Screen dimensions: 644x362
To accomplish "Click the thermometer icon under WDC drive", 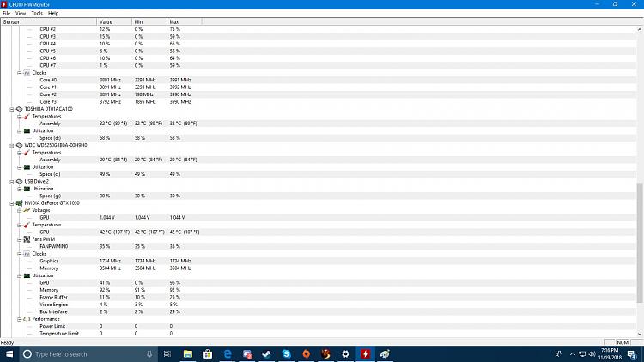I will (x=27, y=153).
